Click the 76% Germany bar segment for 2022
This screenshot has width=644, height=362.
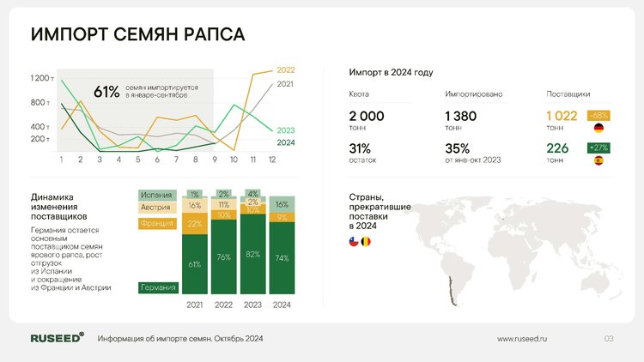(x=224, y=257)
